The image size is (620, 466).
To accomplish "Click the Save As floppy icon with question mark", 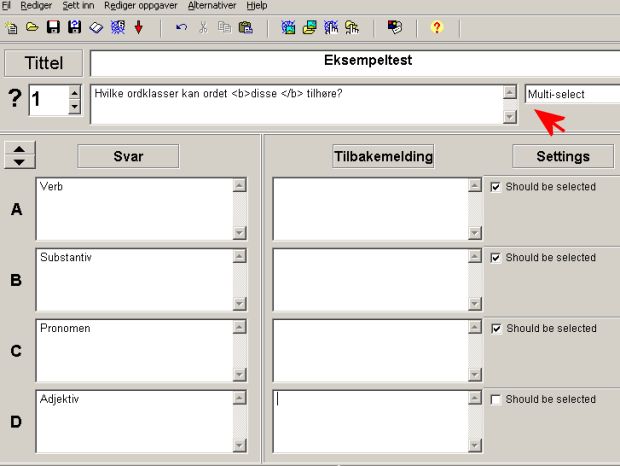I will [x=75, y=27].
